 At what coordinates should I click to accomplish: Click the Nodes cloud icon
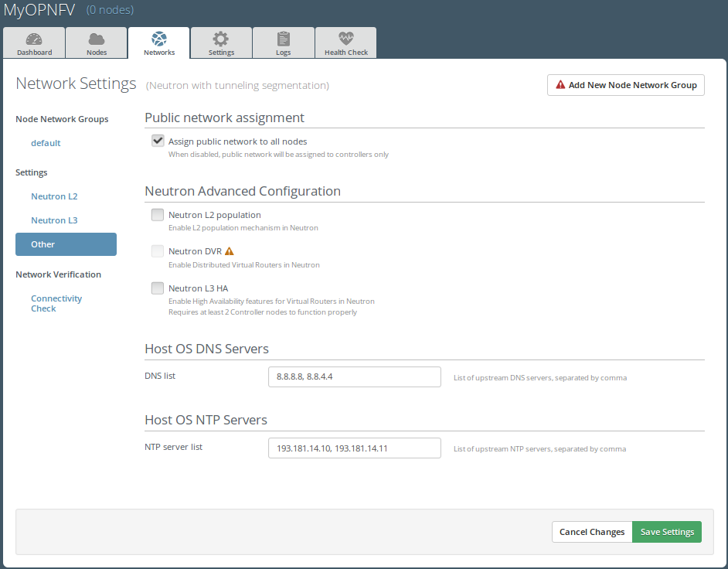(97, 39)
